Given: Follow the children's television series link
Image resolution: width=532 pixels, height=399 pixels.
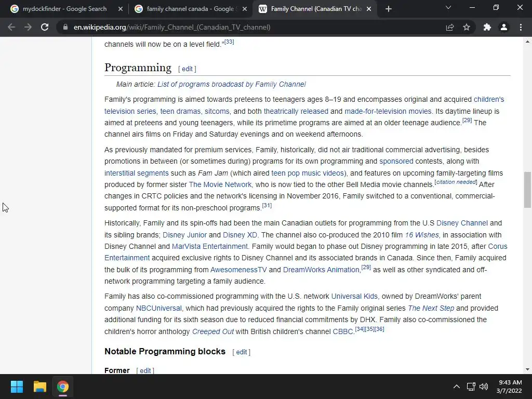Looking at the screenshot, I should [489, 99].
